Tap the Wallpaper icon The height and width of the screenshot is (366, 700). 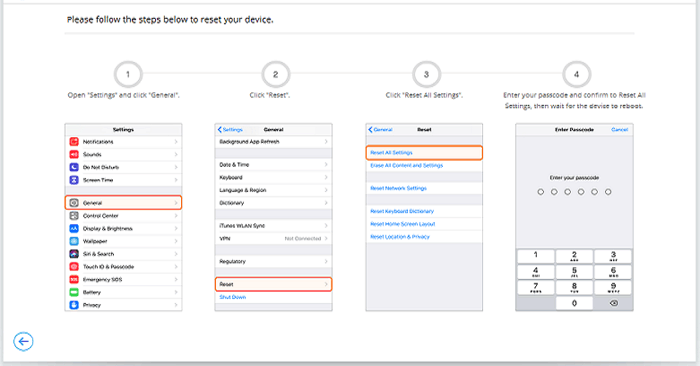pyautogui.click(x=74, y=241)
